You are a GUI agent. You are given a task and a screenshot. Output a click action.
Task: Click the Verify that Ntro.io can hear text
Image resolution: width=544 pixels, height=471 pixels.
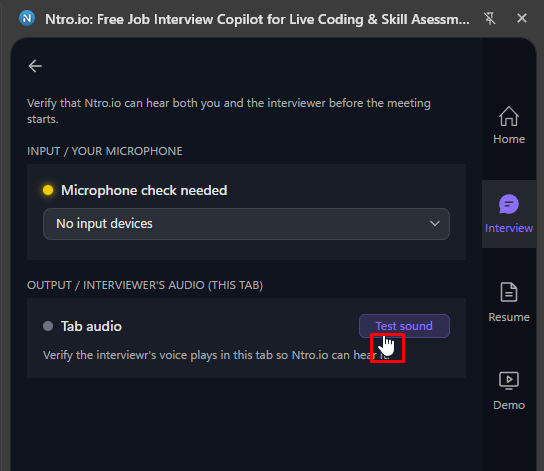pyautogui.click(x=229, y=111)
